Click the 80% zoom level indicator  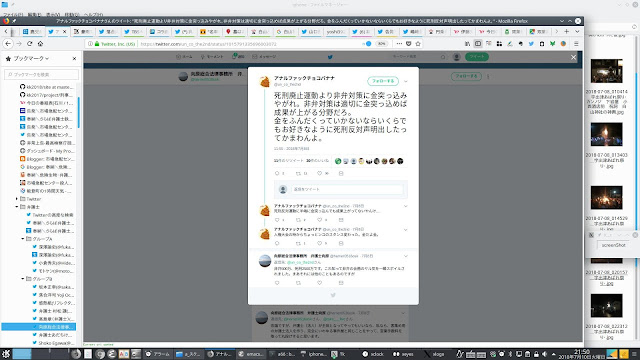tap(381, 44)
